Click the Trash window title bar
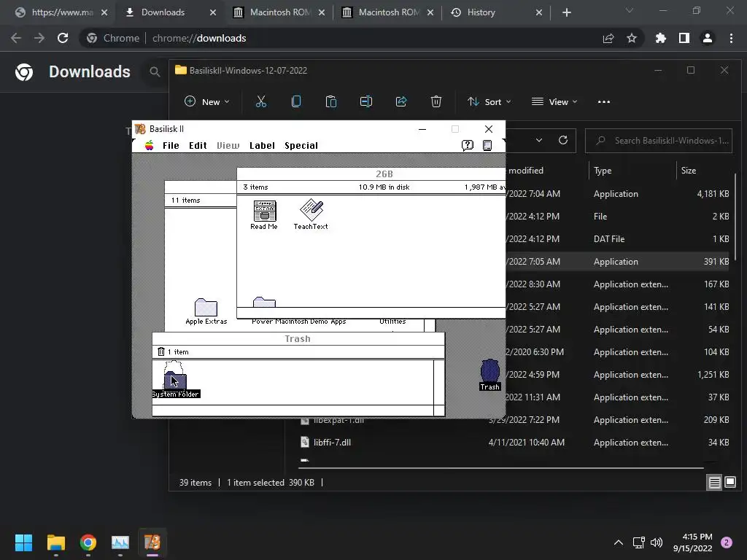 tap(298, 338)
